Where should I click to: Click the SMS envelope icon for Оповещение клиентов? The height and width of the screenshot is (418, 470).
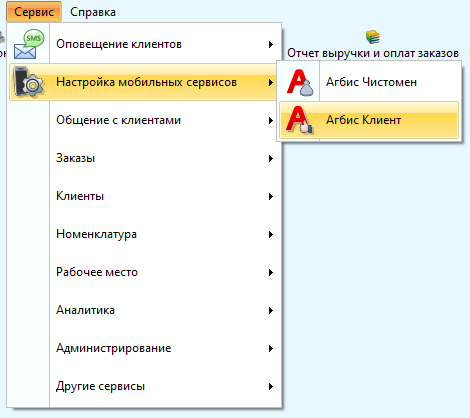pyautogui.click(x=29, y=44)
